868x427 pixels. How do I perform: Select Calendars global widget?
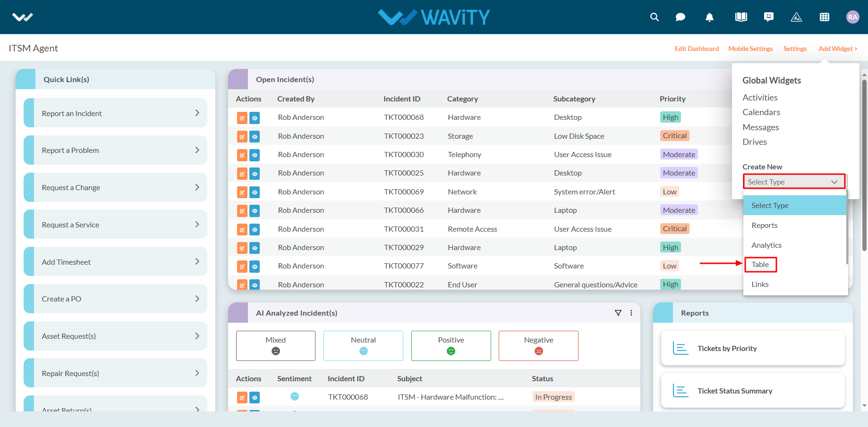(761, 112)
